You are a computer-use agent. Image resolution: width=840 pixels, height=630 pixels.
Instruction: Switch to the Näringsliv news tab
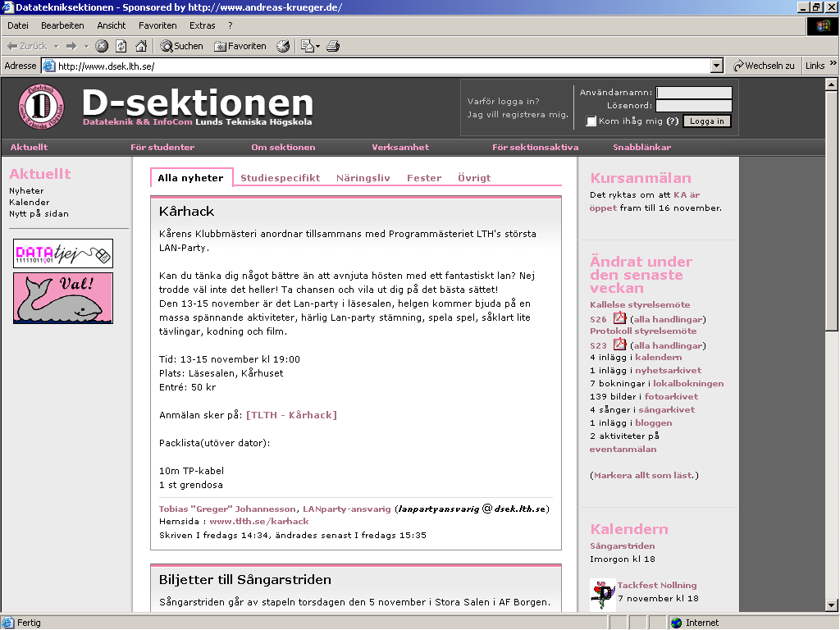(x=363, y=178)
